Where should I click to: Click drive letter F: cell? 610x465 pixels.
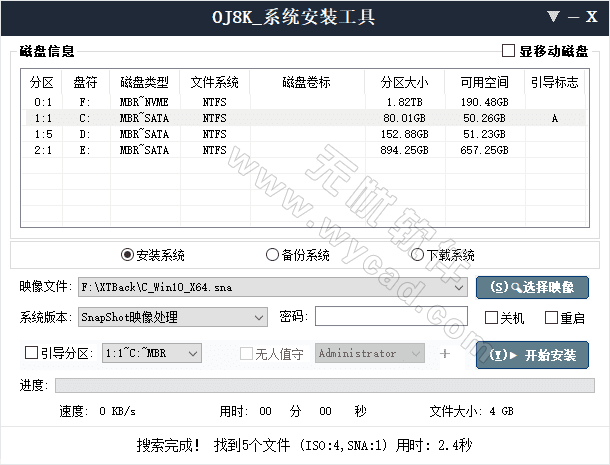pos(85,102)
